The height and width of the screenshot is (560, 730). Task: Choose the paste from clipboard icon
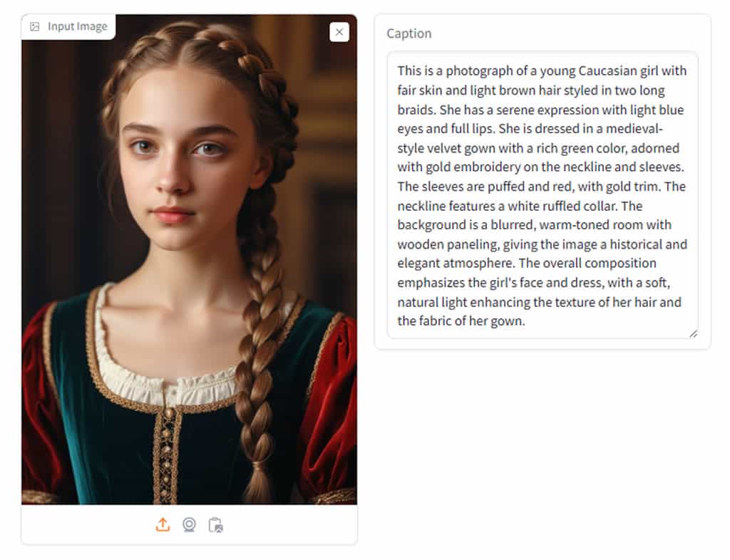215,525
